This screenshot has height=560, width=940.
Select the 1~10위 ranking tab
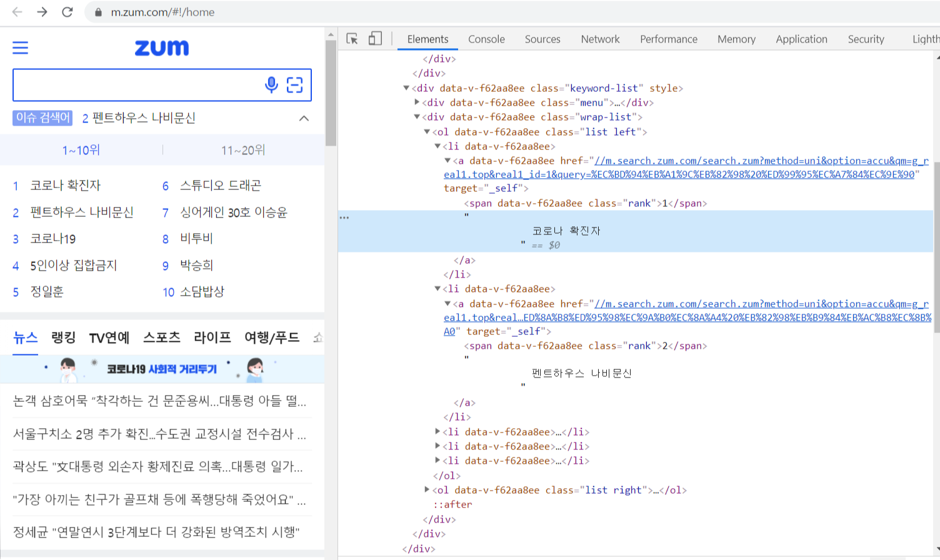pos(81,150)
